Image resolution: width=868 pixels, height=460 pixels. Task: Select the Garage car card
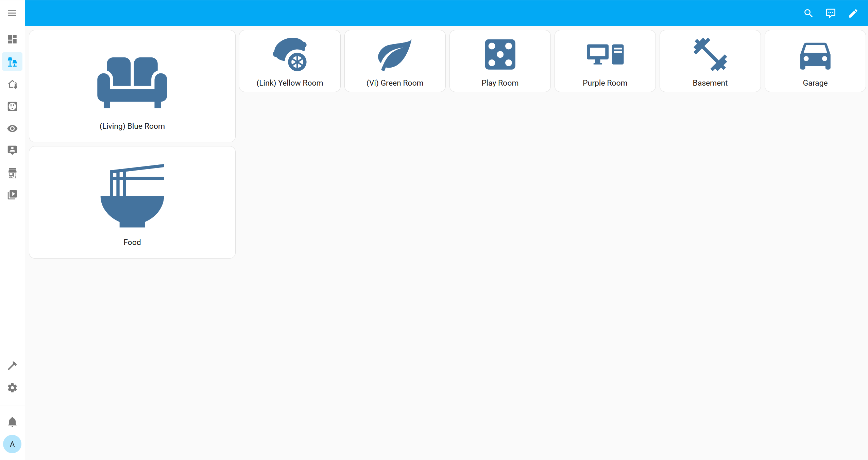pyautogui.click(x=815, y=61)
